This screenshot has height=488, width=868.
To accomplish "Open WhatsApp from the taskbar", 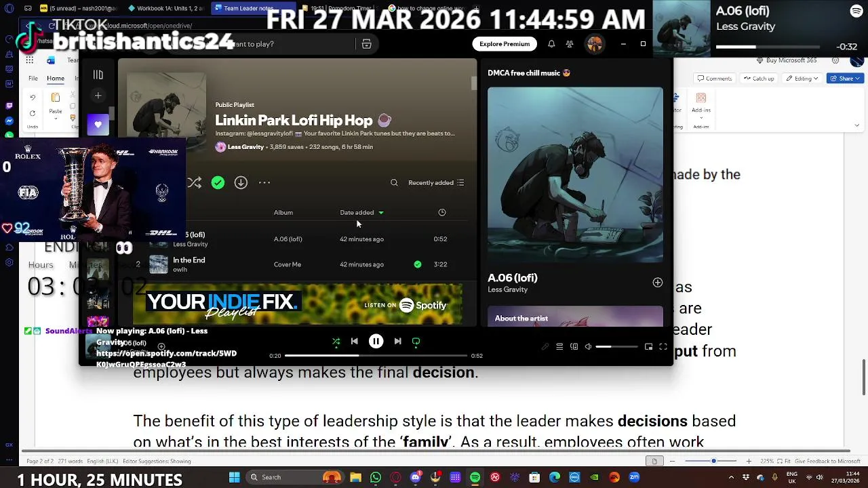I will (376, 477).
